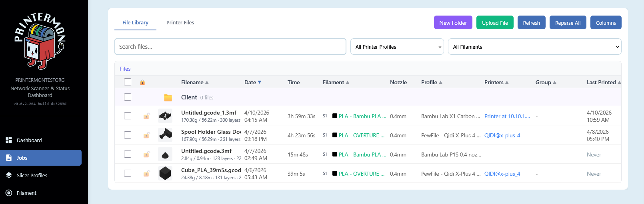Click the Filament spool icon in sidebar
This screenshot has height=204, width=644.
pos(9,193)
